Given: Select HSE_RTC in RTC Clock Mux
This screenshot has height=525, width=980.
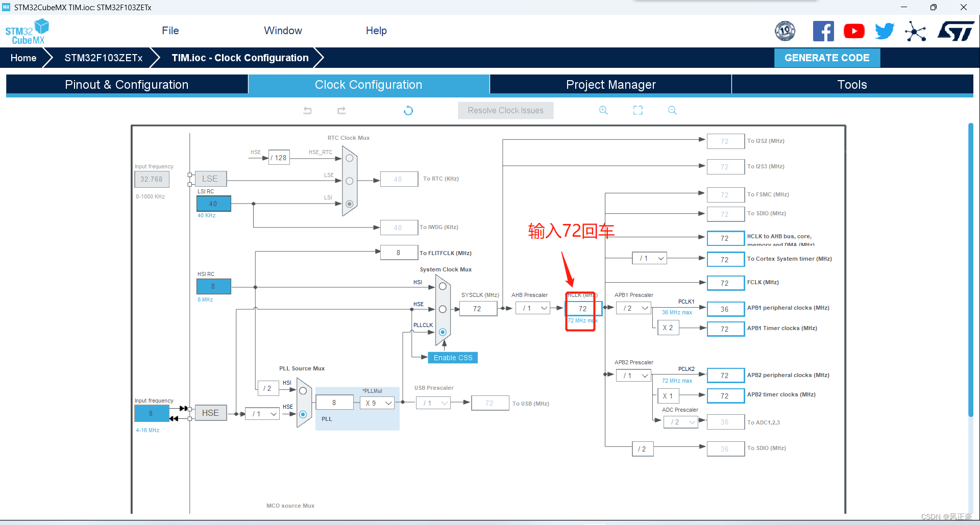Looking at the screenshot, I should [350, 158].
